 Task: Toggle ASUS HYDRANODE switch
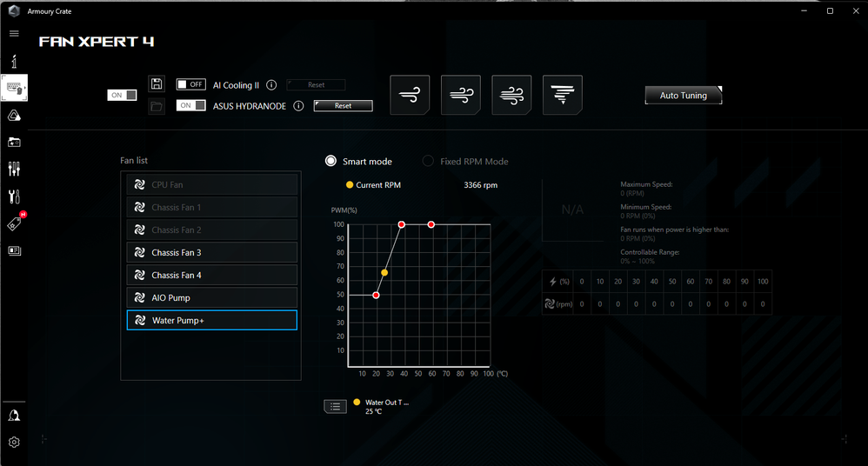(x=191, y=105)
